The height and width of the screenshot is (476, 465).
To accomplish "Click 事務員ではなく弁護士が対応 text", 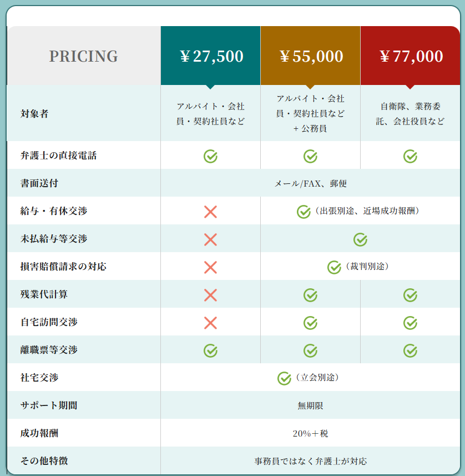I will [x=311, y=461].
